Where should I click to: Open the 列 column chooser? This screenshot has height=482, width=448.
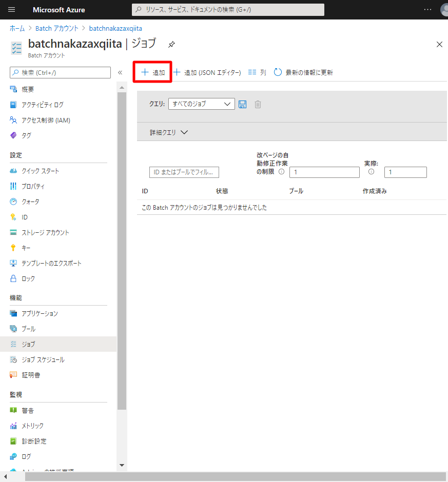tap(257, 72)
